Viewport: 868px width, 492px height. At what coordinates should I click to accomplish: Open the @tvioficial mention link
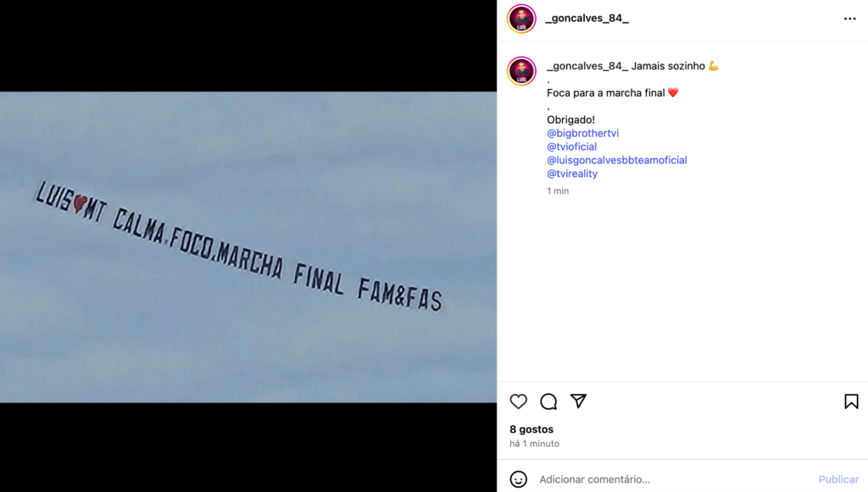572,146
